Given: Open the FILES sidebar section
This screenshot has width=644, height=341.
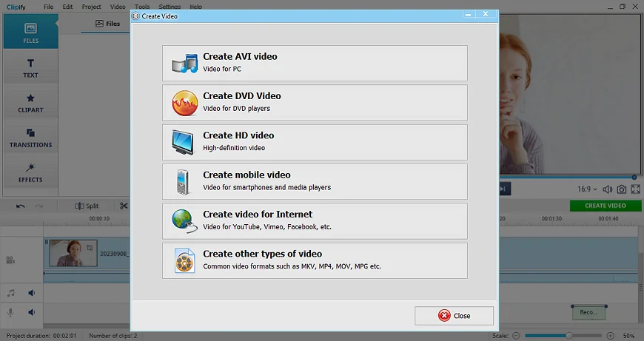Looking at the screenshot, I should (31, 33).
